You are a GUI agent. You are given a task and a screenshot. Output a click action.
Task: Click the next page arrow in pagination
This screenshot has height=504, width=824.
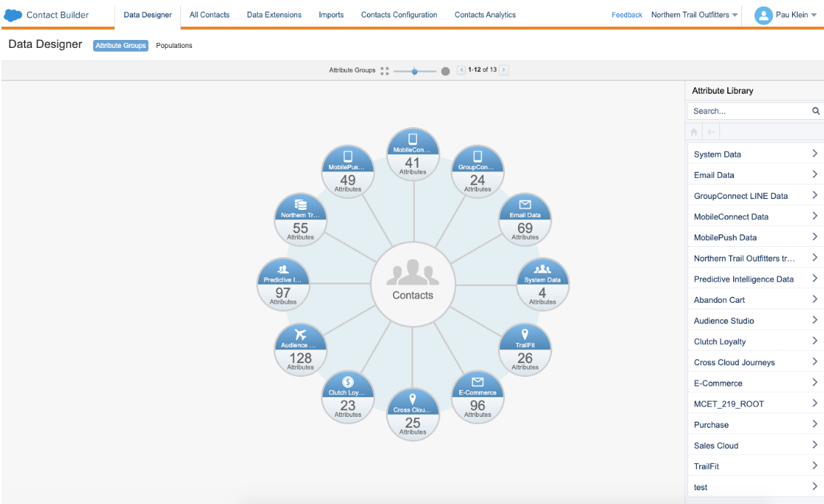pyautogui.click(x=502, y=70)
